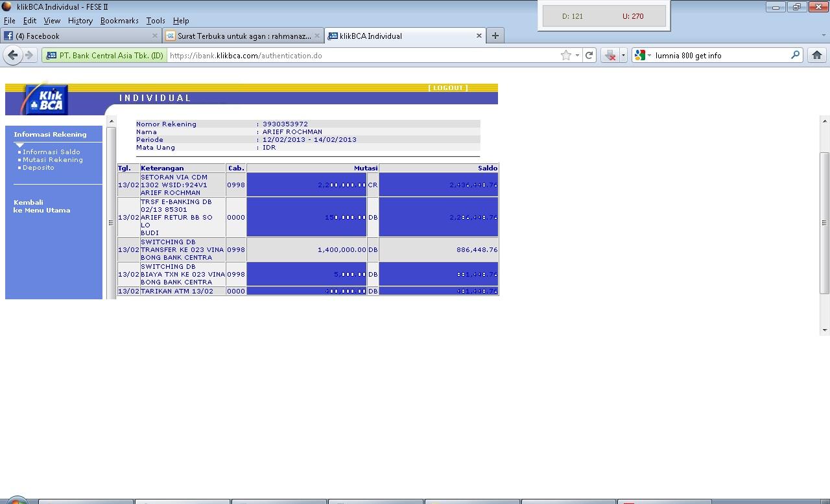The width and height of the screenshot is (830, 504).
Task: Click the 886,448.76 saldo value
Action: pyautogui.click(x=477, y=250)
